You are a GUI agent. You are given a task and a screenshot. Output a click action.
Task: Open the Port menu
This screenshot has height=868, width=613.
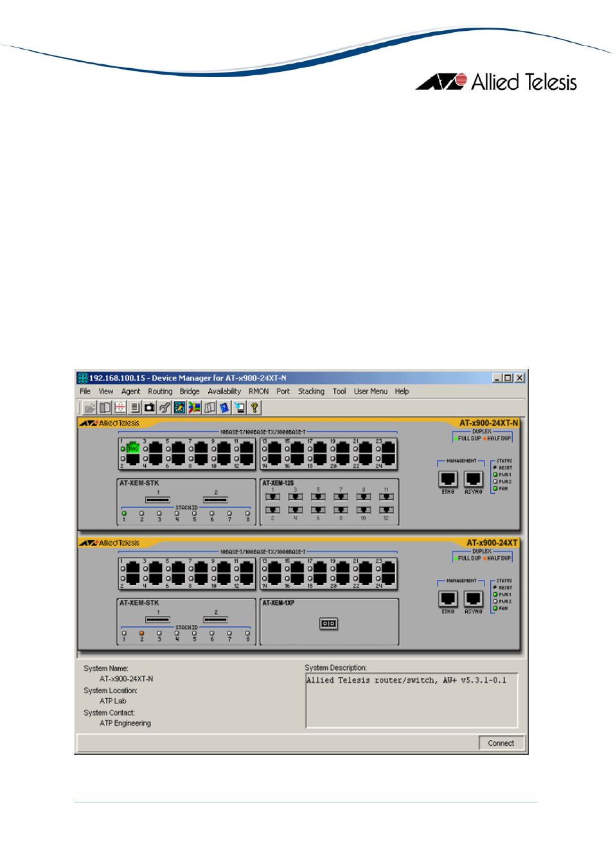[283, 392]
